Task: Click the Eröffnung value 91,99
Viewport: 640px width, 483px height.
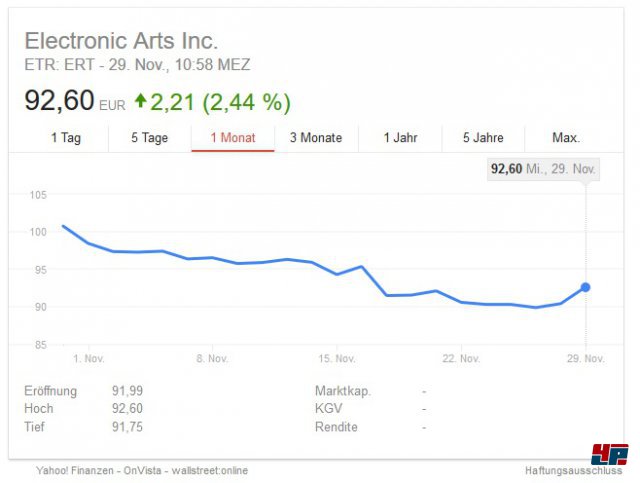Action: (127, 391)
